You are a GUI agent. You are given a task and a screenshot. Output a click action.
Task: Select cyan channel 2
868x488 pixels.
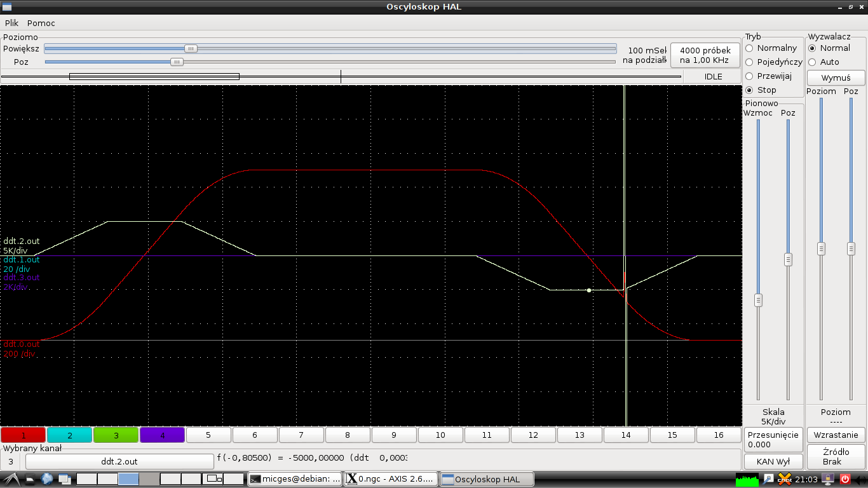tap(70, 435)
